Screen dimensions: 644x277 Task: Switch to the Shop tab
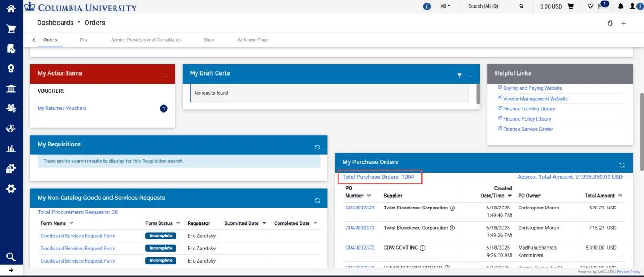tap(209, 40)
